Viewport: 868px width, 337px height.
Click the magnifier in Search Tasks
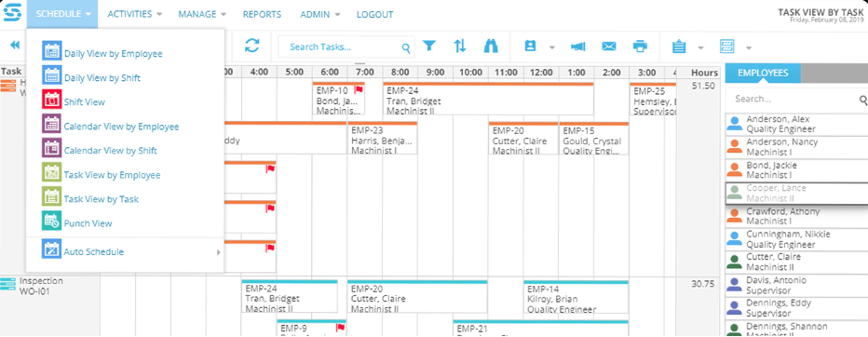(x=406, y=48)
